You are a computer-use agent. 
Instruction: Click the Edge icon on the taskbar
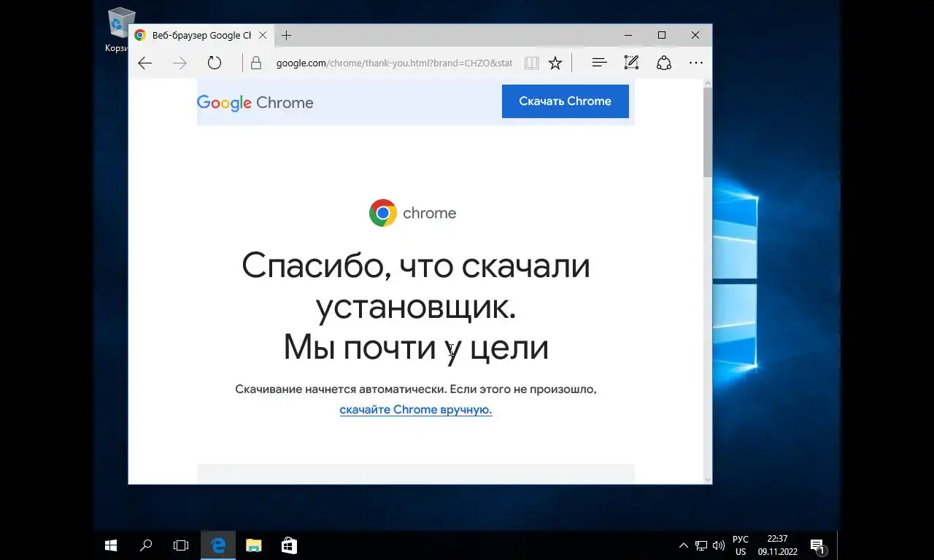coord(218,545)
